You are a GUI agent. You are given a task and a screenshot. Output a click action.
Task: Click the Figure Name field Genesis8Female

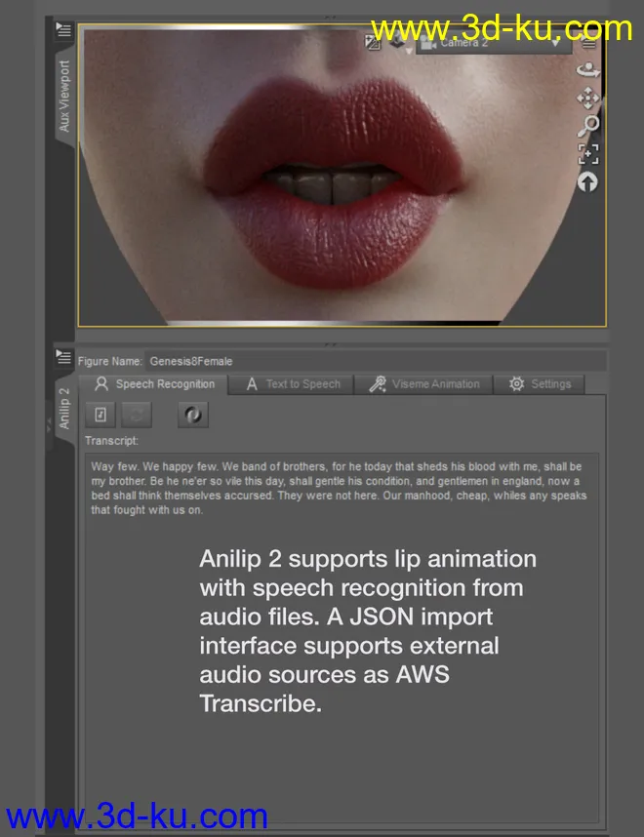point(376,361)
